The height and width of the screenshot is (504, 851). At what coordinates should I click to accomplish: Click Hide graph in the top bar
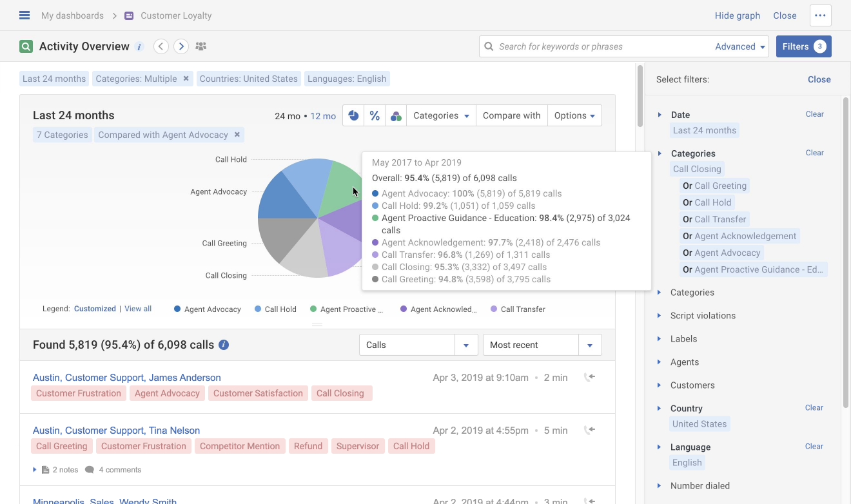(737, 15)
